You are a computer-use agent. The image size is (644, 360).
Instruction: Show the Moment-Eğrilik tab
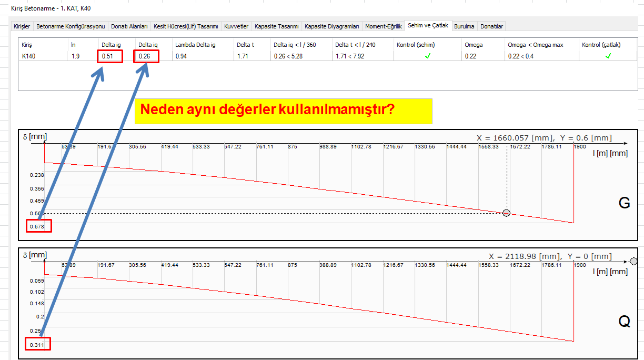click(384, 26)
